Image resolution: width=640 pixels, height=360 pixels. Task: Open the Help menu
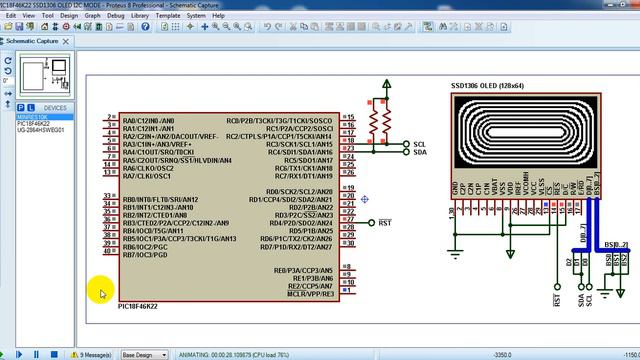tap(218, 16)
